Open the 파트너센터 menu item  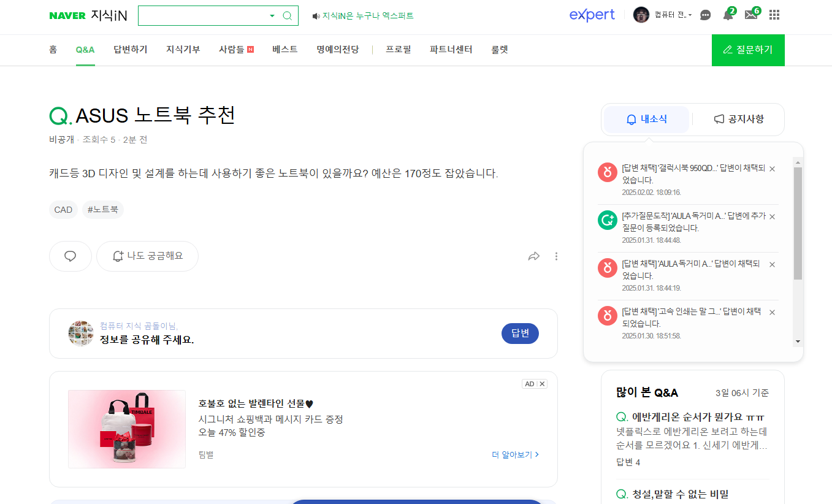451,50
